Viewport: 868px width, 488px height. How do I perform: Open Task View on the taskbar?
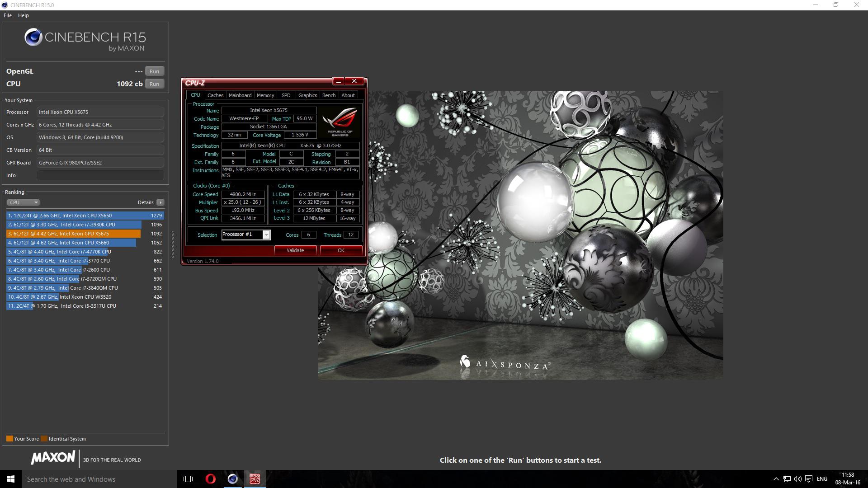(x=188, y=479)
